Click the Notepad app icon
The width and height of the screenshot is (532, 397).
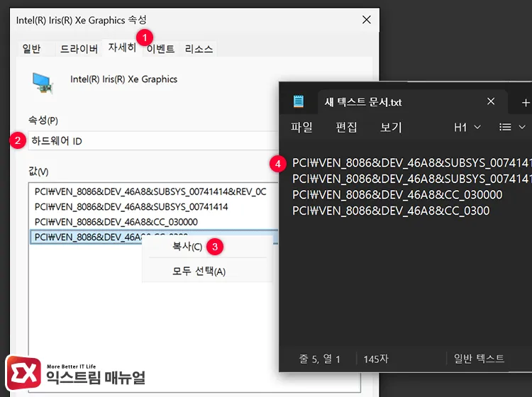[299, 101]
